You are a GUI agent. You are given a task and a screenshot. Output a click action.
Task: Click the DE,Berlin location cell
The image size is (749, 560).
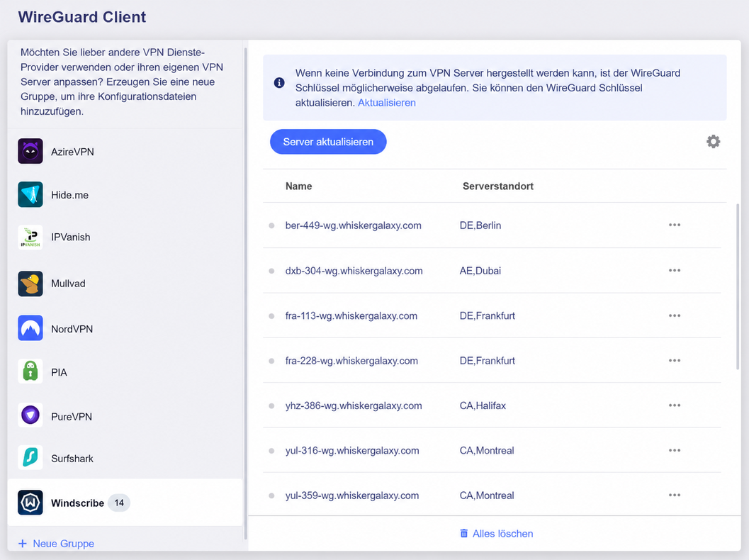click(x=480, y=225)
